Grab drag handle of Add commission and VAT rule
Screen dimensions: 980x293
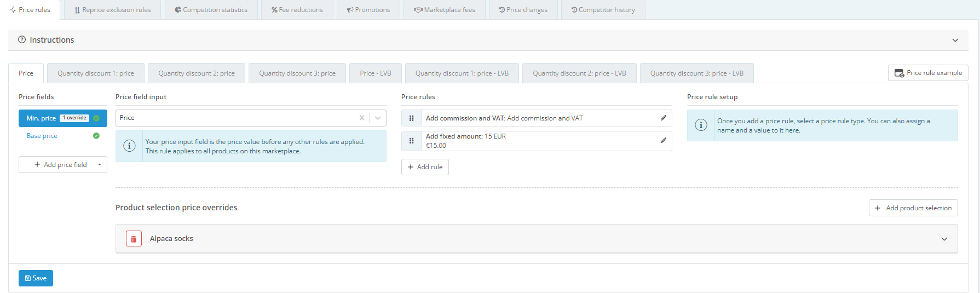[x=411, y=118]
